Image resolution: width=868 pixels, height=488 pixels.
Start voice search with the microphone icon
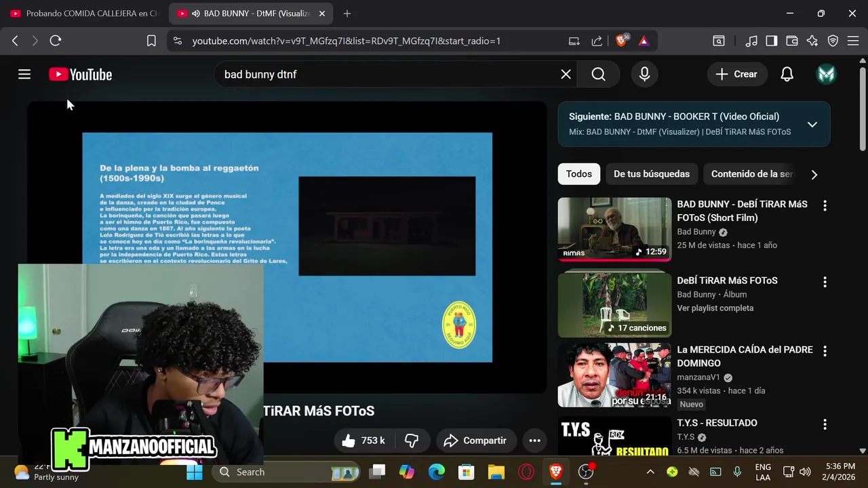(x=644, y=75)
